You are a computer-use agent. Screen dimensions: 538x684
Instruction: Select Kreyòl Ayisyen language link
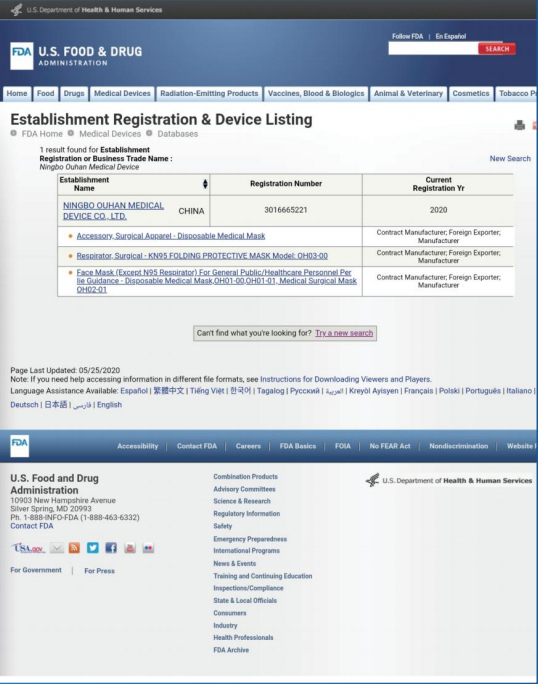(374, 391)
